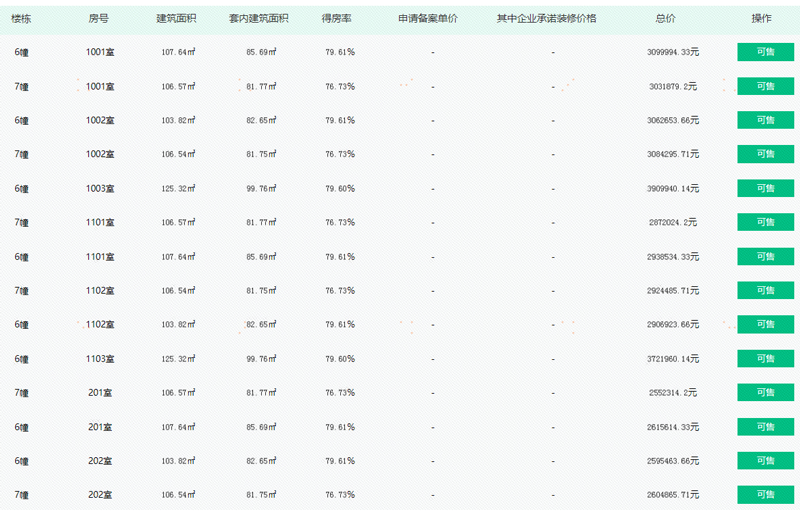Screen dimensions: 800x515
Task: Click 可售 button for 7幢 1001室
Action: click(x=765, y=86)
